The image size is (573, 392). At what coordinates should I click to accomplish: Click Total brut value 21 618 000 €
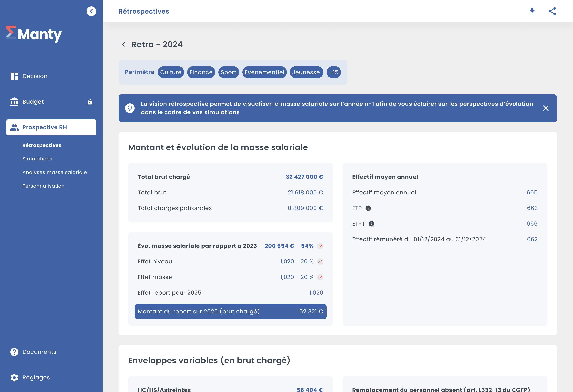coord(305,192)
